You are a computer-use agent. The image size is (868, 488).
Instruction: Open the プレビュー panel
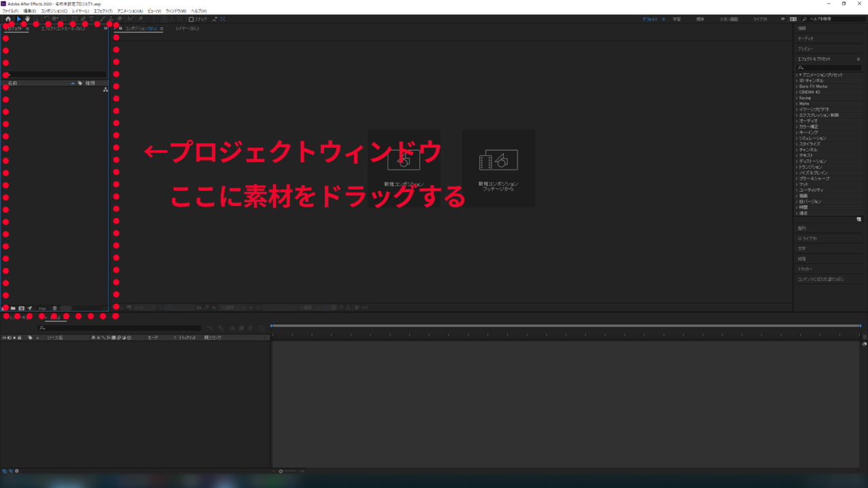pyautogui.click(x=805, y=49)
